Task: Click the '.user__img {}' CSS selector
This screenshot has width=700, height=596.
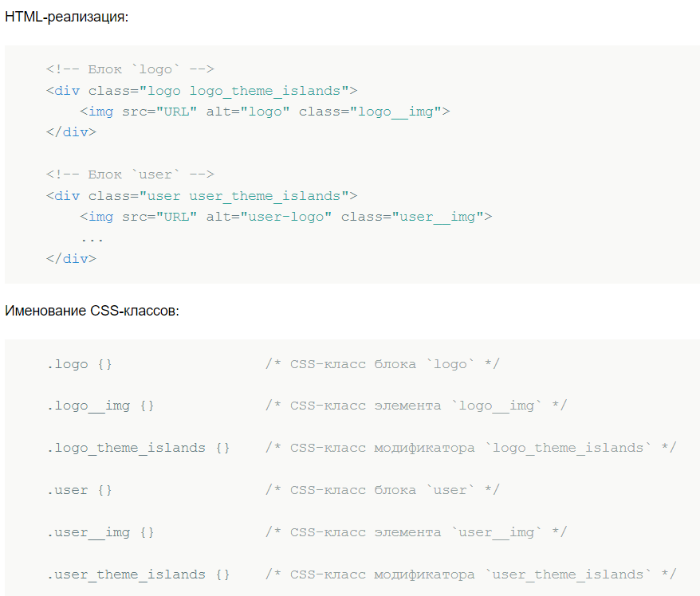Action: pyautogui.click(x=100, y=532)
